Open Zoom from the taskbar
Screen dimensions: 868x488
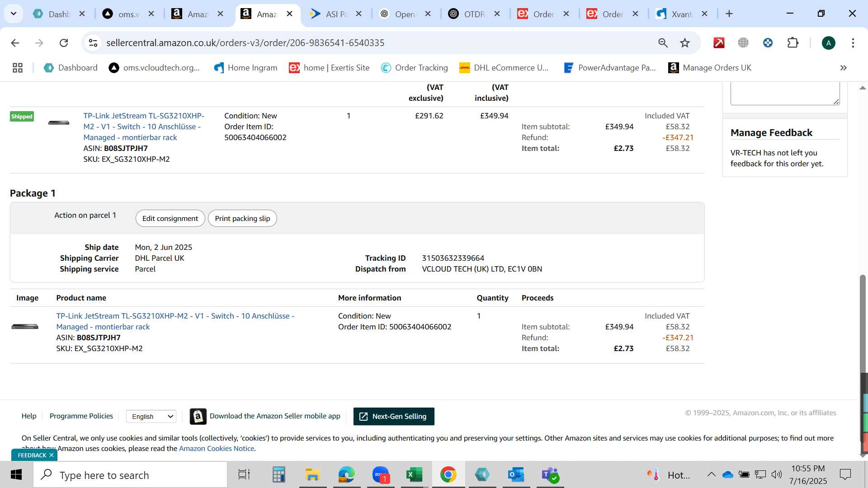(x=381, y=475)
